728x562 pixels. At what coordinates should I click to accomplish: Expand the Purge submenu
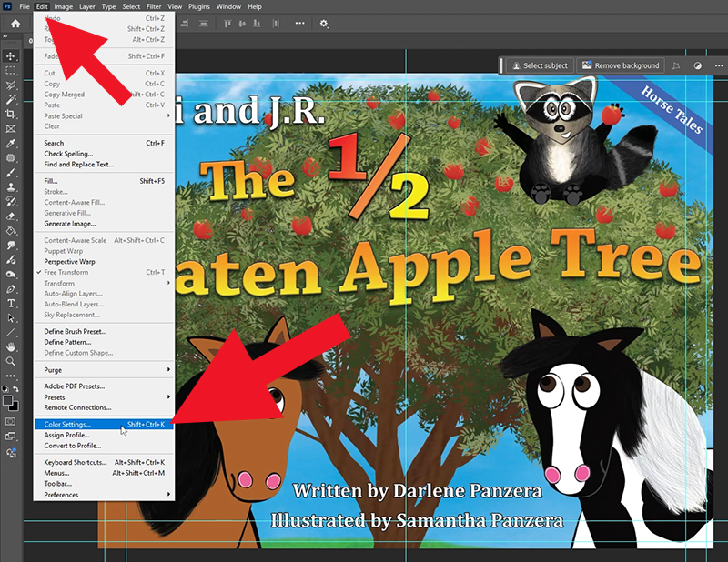tap(104, 370)
